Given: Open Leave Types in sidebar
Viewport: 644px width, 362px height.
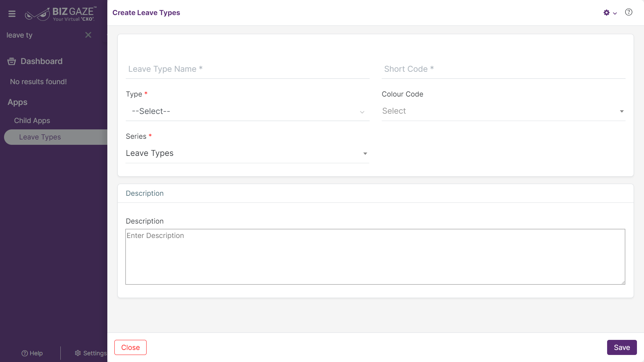Looking at the screenshot, I should (x=56, y=137).
